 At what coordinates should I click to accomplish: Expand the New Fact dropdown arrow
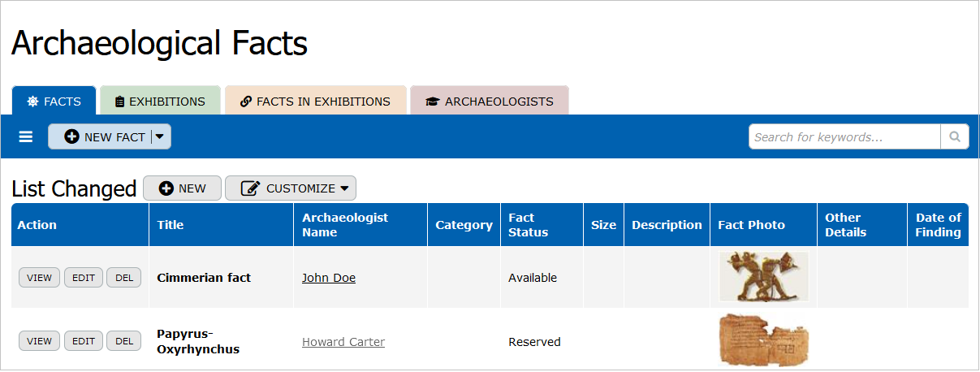tap(160, 136)
